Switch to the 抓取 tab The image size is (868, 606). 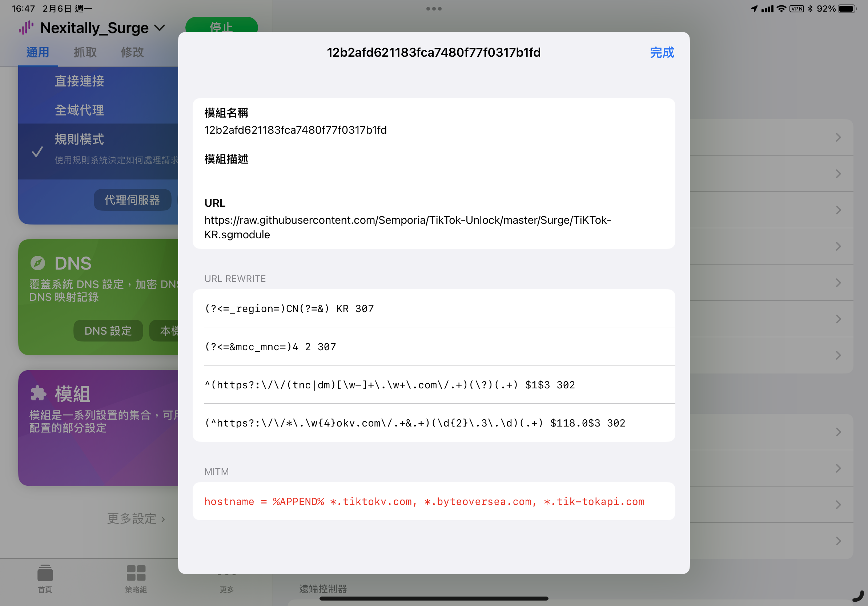(85, 52)
